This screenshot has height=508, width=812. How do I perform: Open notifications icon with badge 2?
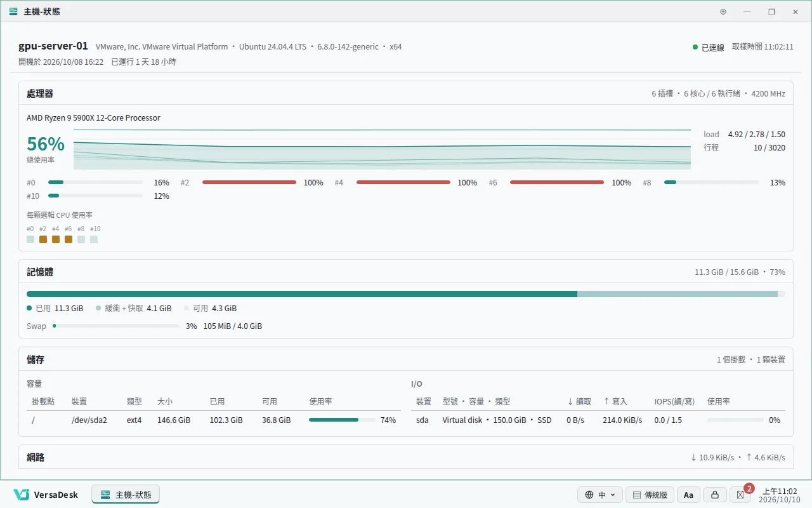point(742,494)
